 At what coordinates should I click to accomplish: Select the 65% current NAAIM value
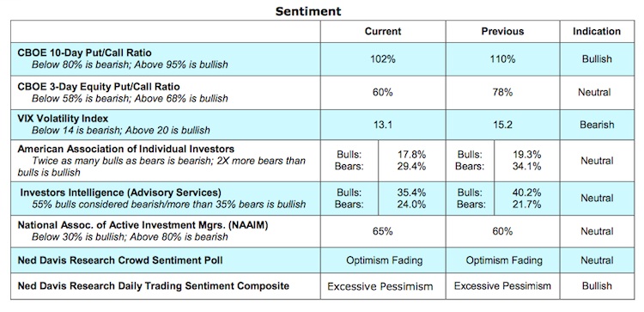click(383, 231)
